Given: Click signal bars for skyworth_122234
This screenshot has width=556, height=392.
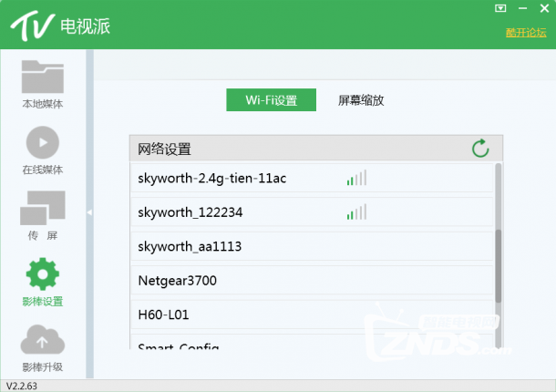Looking at the screenshot, I should [x=356, y=211].
